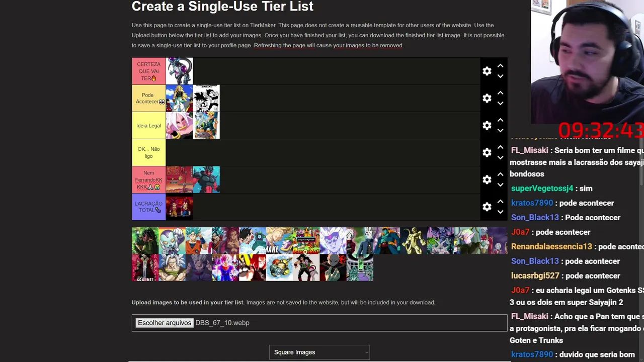Select the armored figure on blue in Nem FerrandoKK
This screenshot has width=644, height=362.
tap(206, 180)
